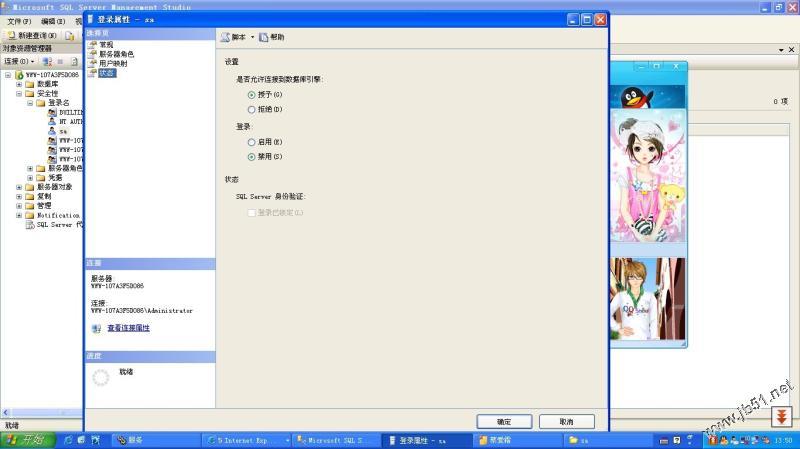Click the Internet Explorer quick launch icon
The image size is (800, 449).
68,440
